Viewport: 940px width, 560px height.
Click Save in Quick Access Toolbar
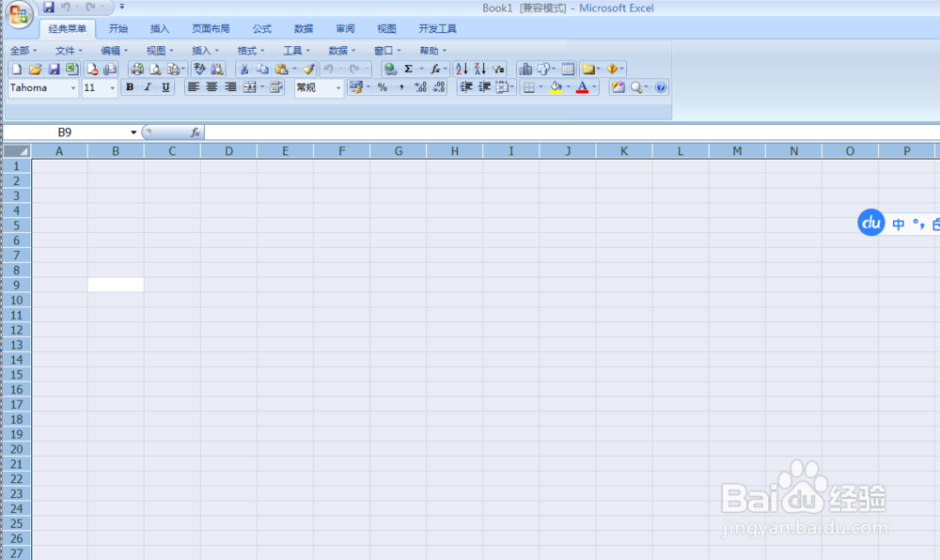tap(49, 8)
